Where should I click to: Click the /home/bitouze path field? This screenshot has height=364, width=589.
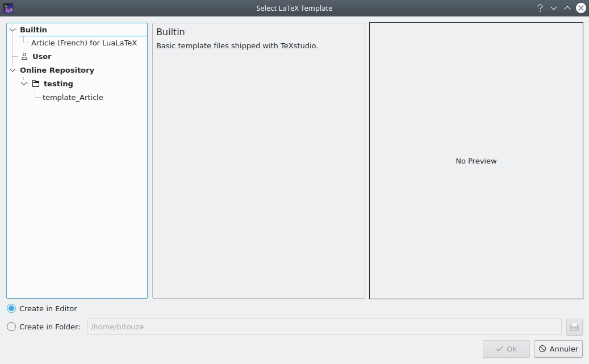tap(324, 327)
